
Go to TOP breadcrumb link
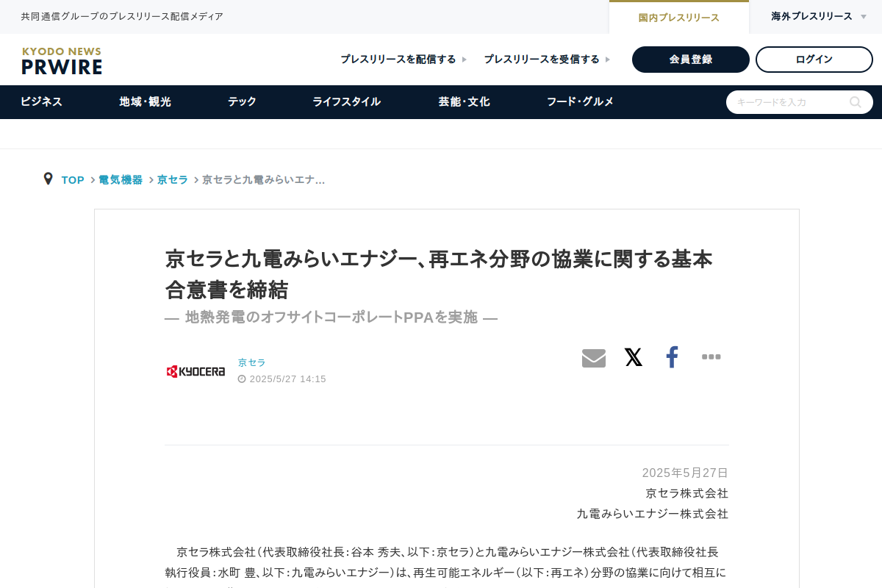point(73,180)
